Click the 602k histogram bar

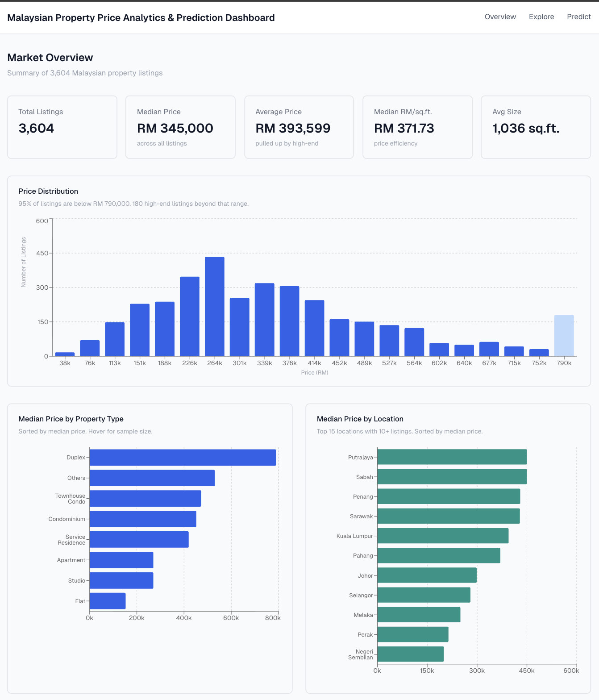(x=439, y=350)
